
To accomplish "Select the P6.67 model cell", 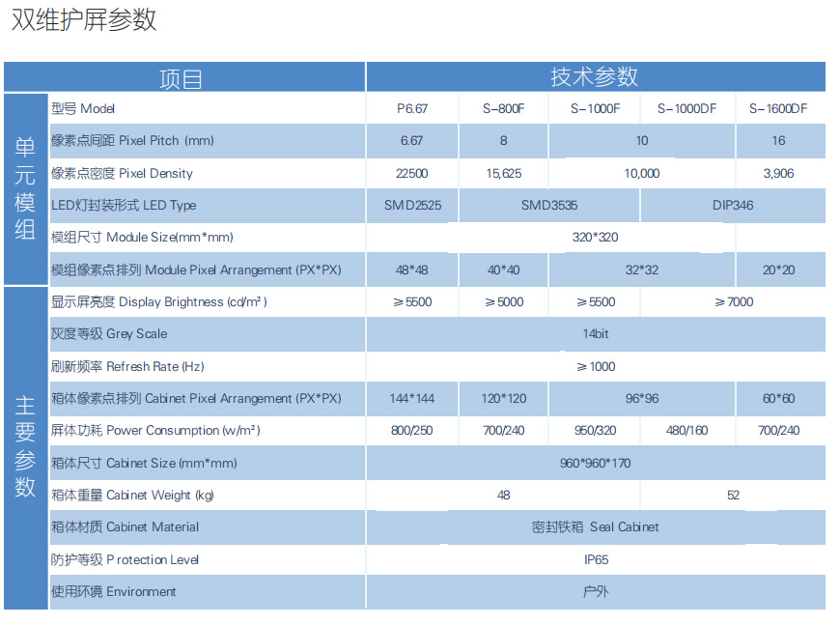I will (412, 109).
